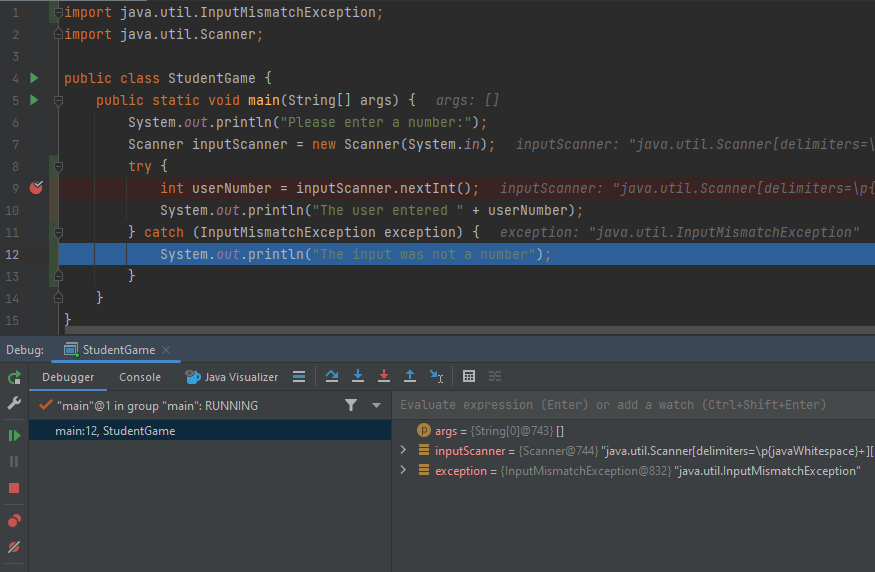
Task: Run the main method from the gutter
Action: coord(34,100)
